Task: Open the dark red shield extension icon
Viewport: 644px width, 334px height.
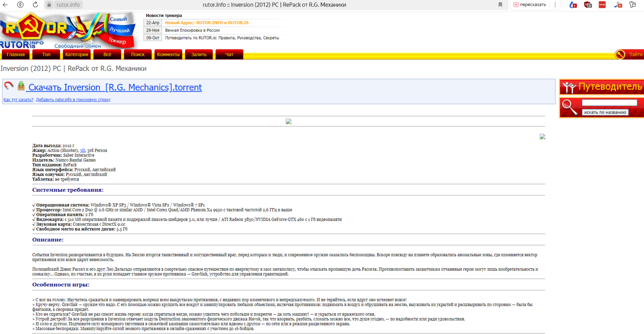Action: click(x=588, y=5)
